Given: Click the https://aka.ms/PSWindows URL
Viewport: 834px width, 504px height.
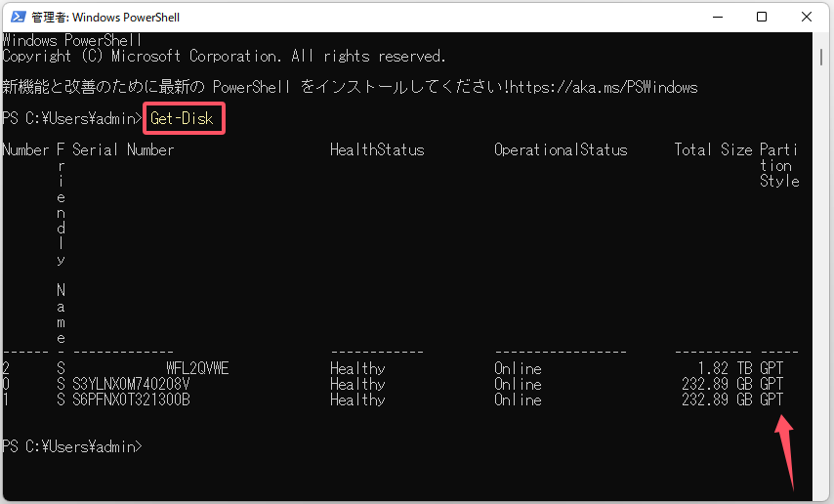Looking at the screenshot, I should click(x=604, y=87).
